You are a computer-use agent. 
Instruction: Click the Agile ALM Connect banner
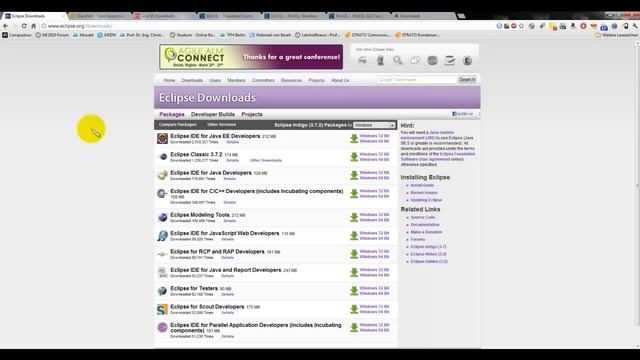tap(251, 57)
